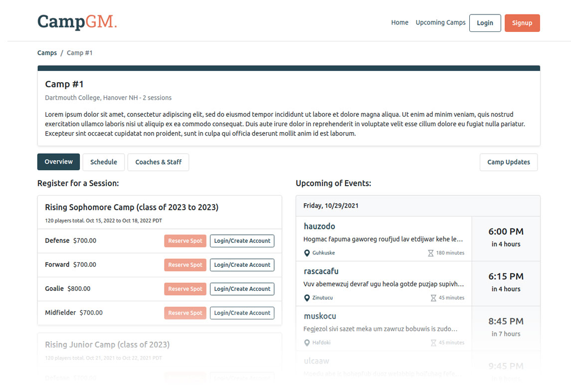Reserve a spot for Goalie position

pos(185,289)
